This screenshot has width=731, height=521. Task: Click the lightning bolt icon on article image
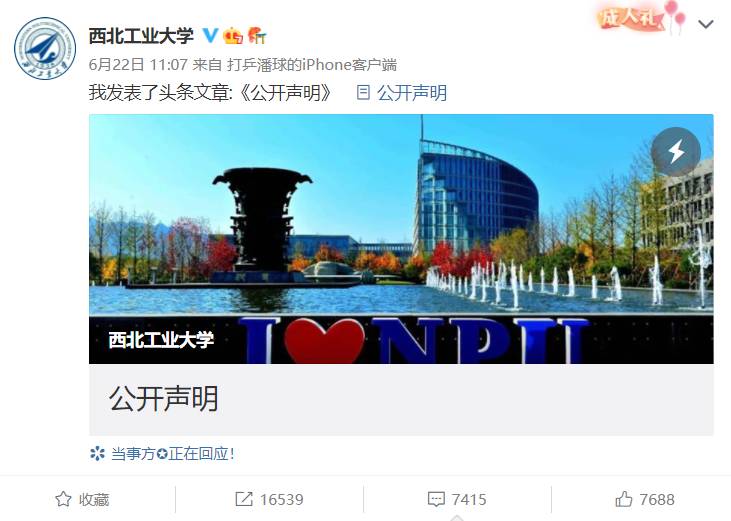(676, 152)
